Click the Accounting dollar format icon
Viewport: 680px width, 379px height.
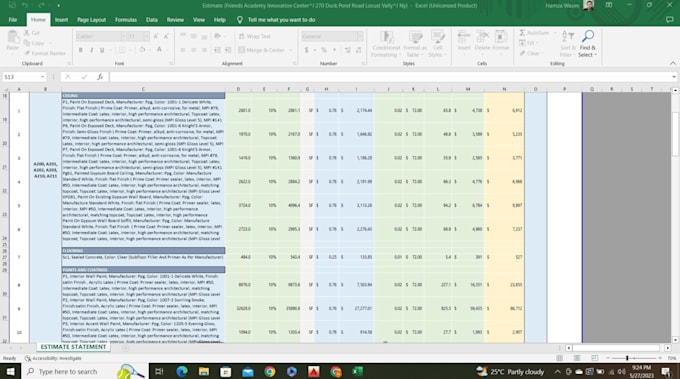307,50
